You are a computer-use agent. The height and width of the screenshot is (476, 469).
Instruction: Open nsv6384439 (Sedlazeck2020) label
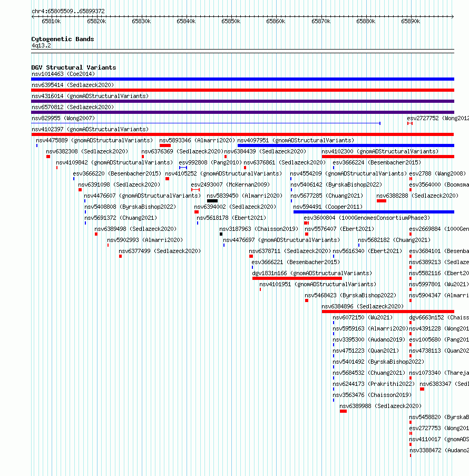point(265,151)
